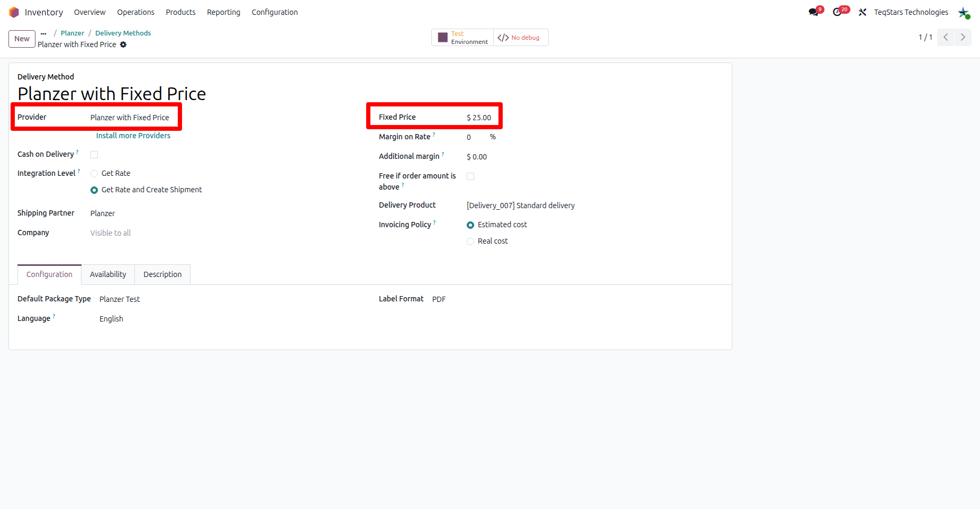
Task: Tick the Free if order amount is above checkbox
Action: pos(470,176)
